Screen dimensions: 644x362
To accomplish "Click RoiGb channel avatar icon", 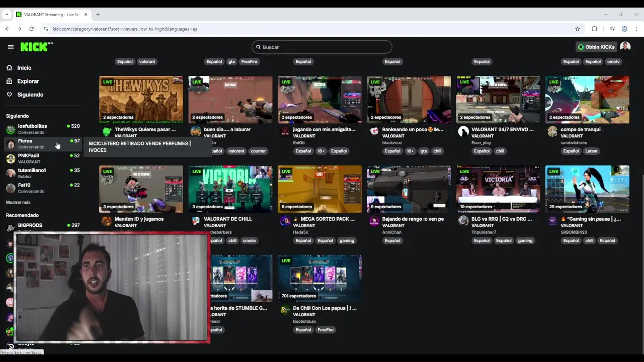I will 285,132.
